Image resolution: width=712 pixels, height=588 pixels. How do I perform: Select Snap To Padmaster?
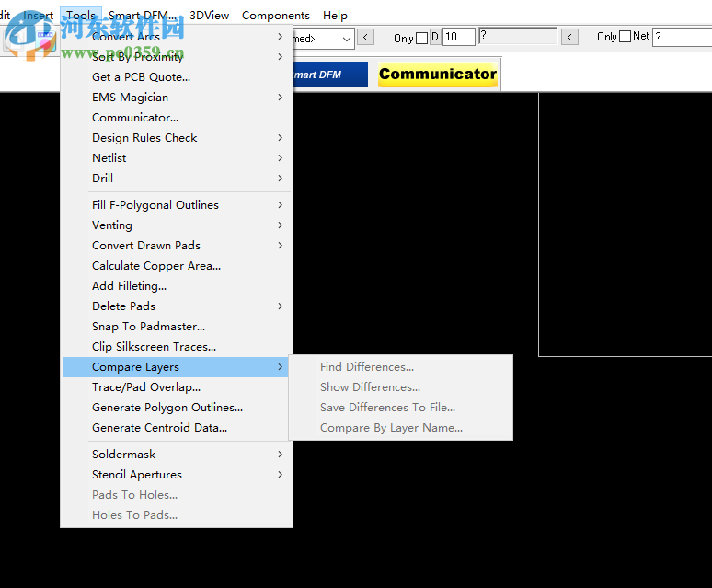click(x=177, y=327)
